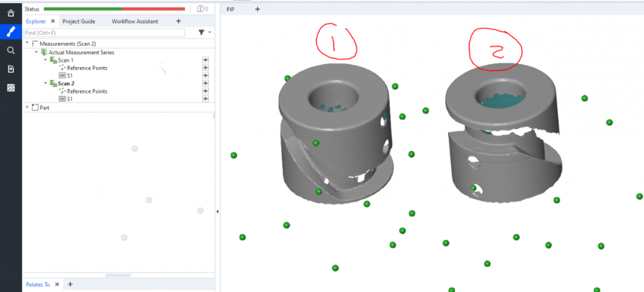Click the info counter icon beside Status bar
Viewport: 644px width, 292px height.
pyautogui.click(x=202, y=9)
